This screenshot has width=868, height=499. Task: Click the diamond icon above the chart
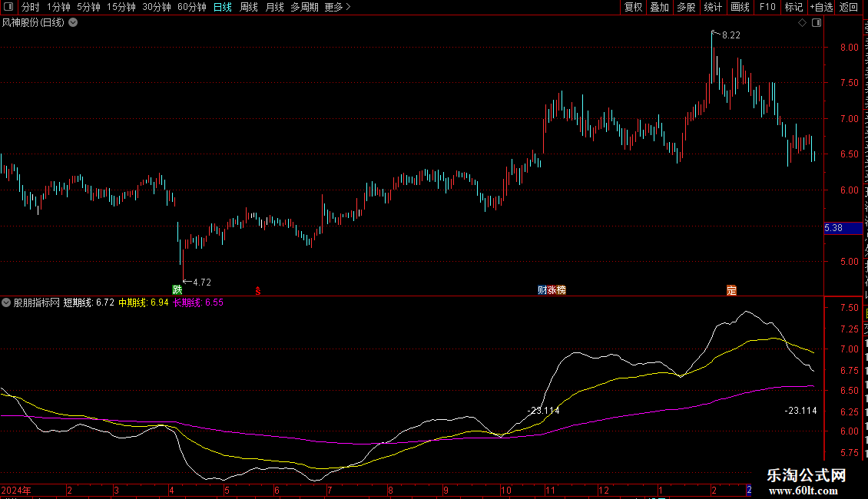tap(802, 23)
